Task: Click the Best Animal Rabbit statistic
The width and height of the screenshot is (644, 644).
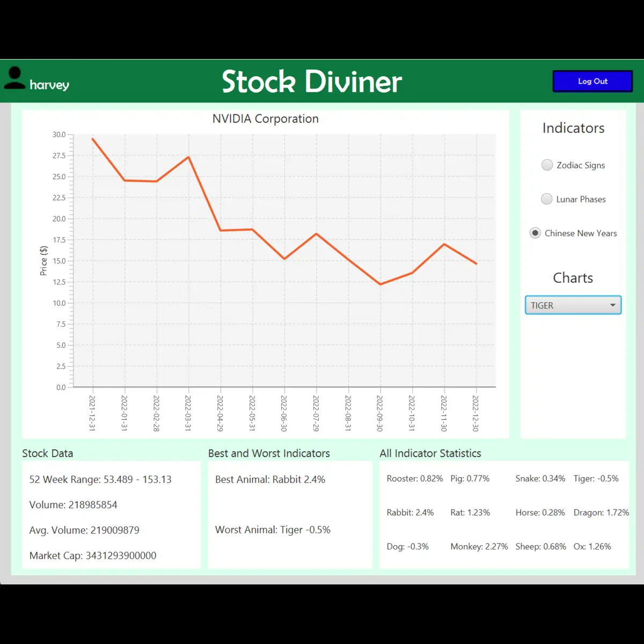Action: tap(270, 479)
